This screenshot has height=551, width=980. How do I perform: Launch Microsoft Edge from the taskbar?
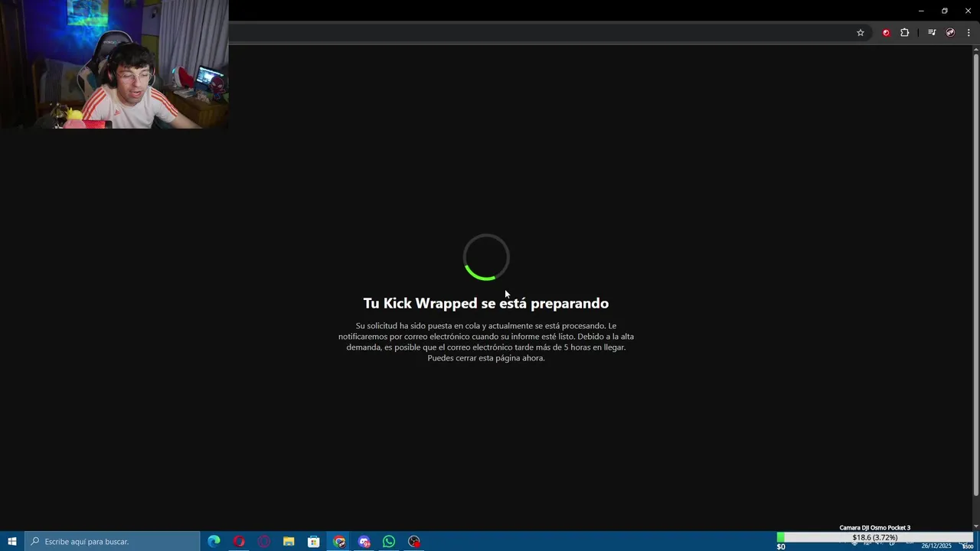[x=214, y=541]
